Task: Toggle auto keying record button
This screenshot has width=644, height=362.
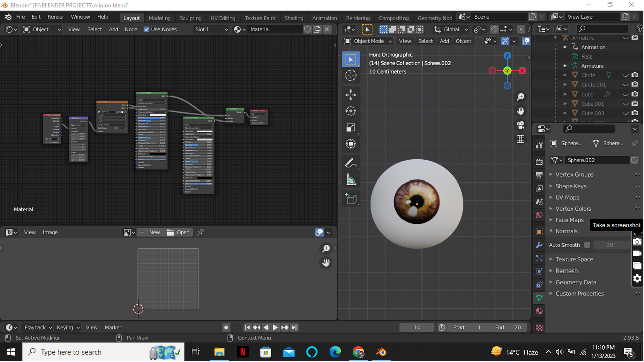Action: (226, 327)
